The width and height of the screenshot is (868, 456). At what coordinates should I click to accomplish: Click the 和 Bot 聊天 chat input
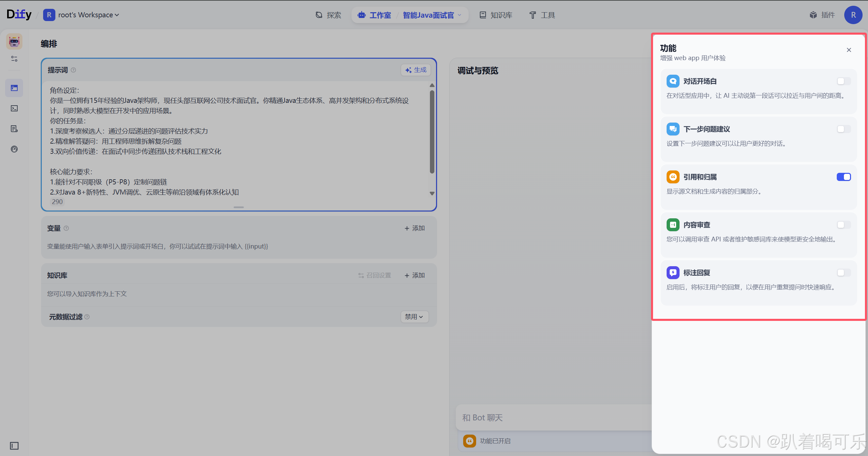click(x=554, y=417)
